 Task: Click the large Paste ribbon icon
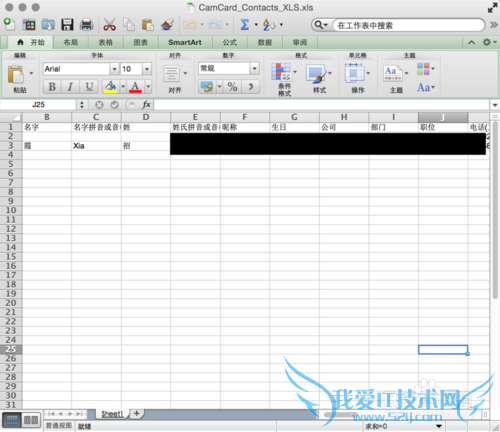click(16, 73)
